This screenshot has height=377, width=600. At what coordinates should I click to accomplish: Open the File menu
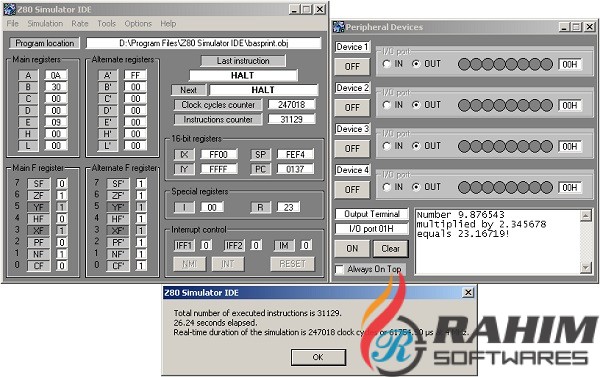[13, 24]
